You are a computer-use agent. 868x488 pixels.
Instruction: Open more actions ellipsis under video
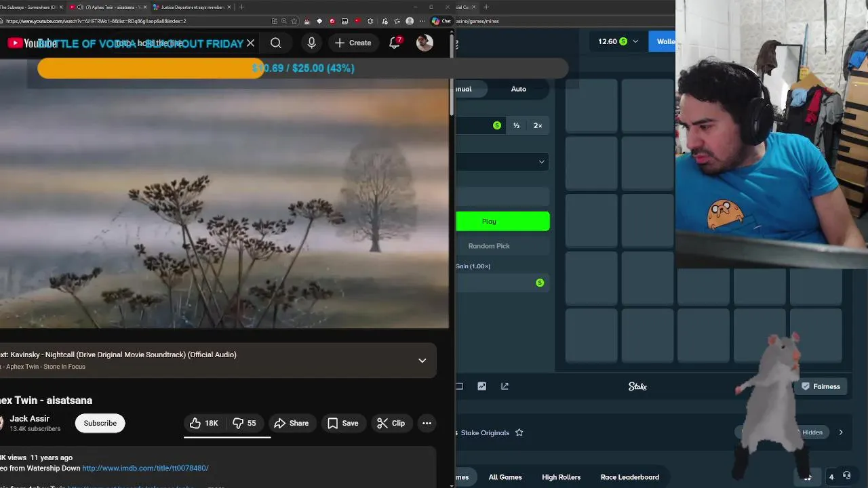point(427,423)
